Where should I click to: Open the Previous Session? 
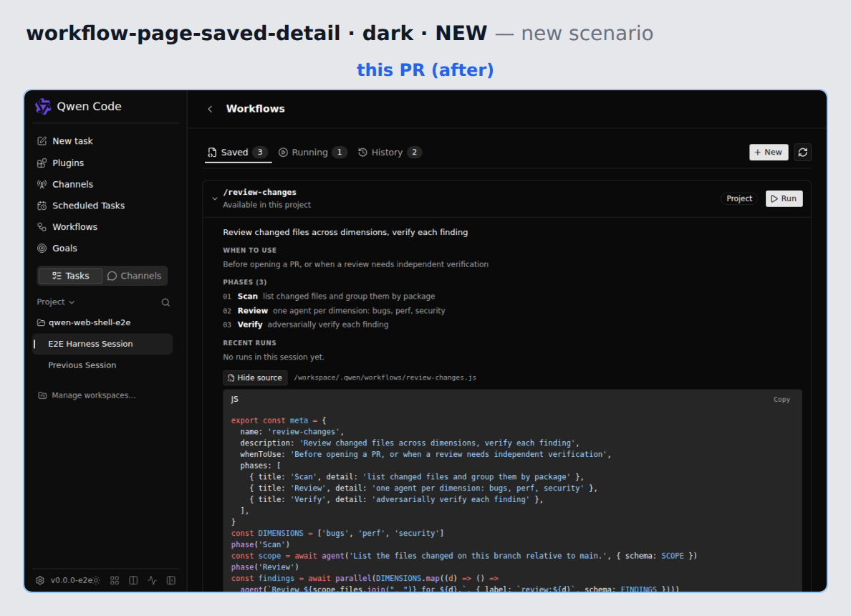tap(102, 365)
